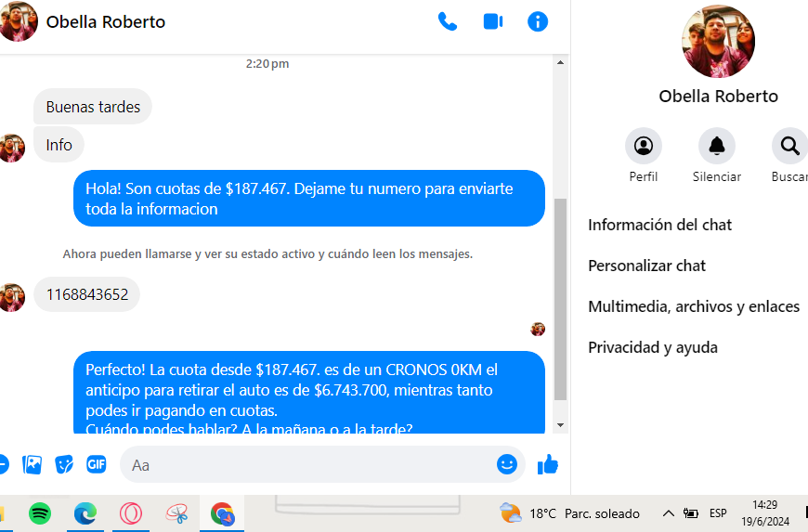Viewport: 808px width, 532px height.
Task: Click sender avatar beside Info message
Action: [x=11, y=149]
